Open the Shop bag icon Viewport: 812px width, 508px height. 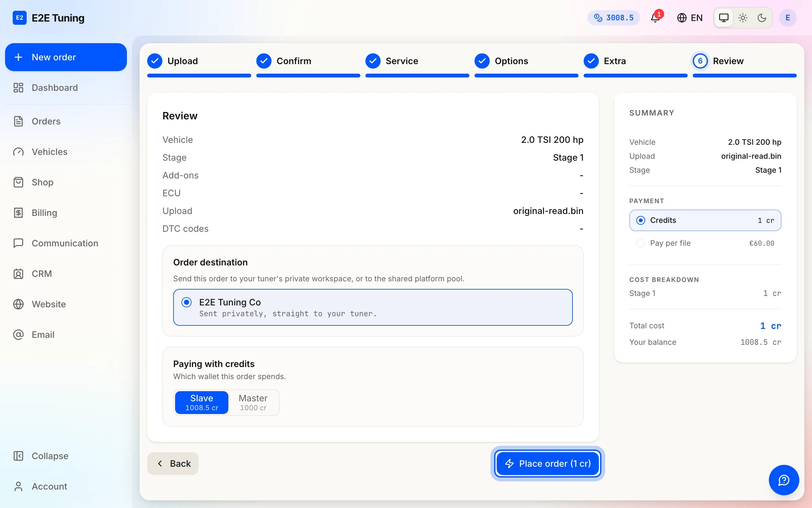(x=18, y=183)
